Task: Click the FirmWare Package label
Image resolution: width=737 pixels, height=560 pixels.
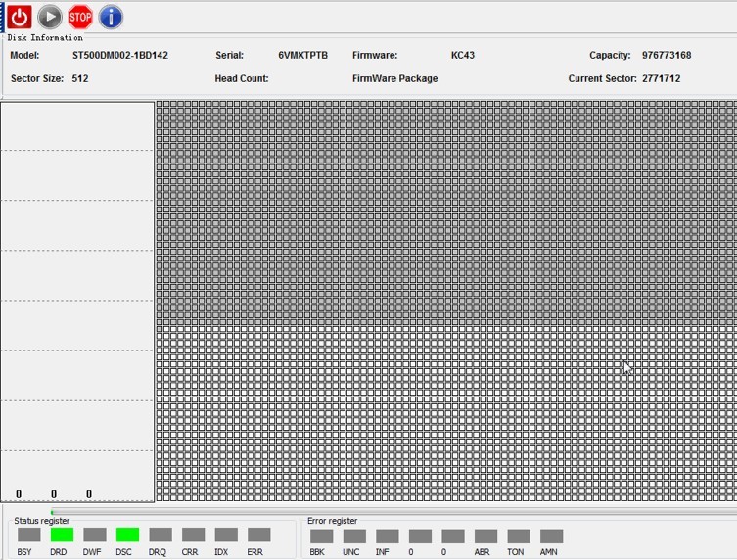Action: [394, 79]
